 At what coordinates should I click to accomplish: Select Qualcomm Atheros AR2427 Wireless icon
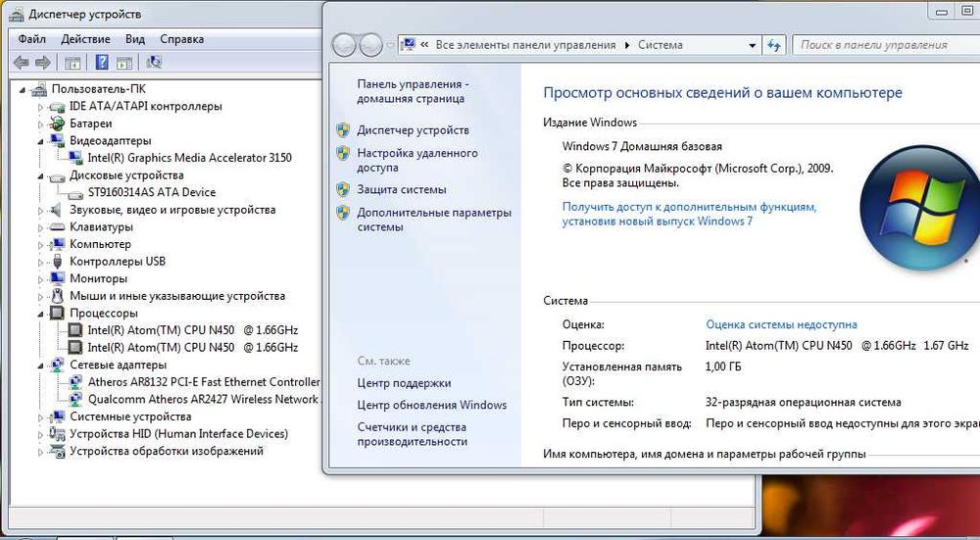tap(75, 399)
